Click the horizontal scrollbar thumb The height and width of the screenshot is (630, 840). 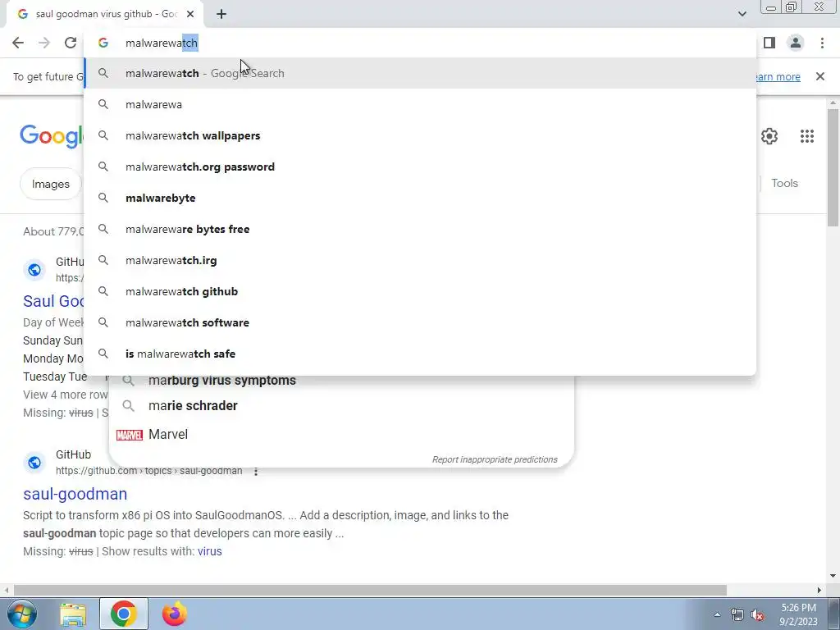pos(370,591)
